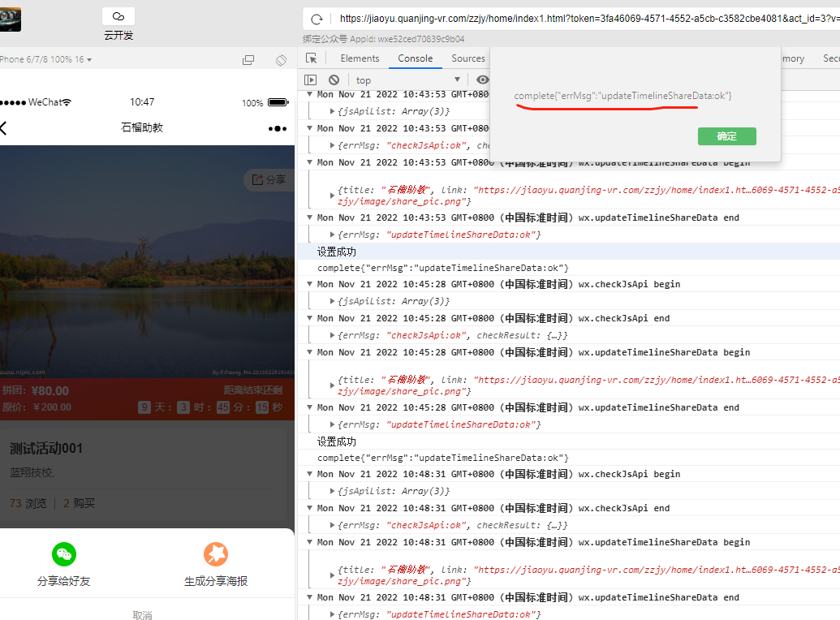Collapse the 10:48:31 wx.checkJsApi end group
840x620 pixels.
309,508
